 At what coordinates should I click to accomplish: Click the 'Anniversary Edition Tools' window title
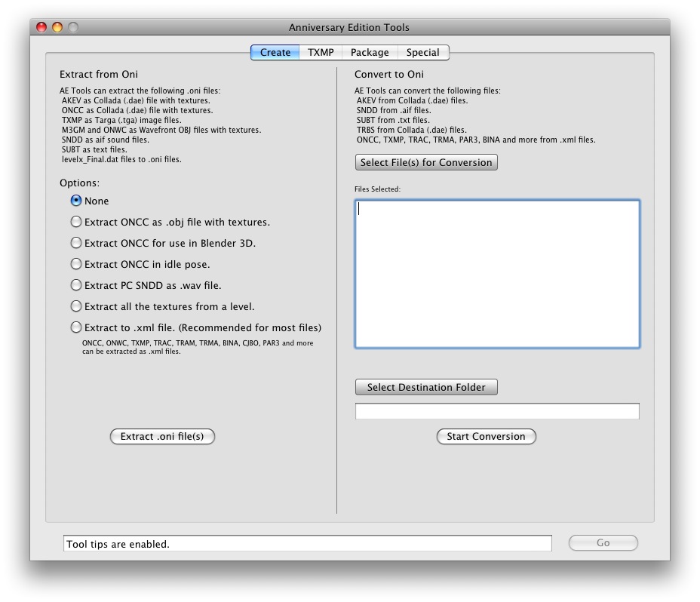pos(348,28)
